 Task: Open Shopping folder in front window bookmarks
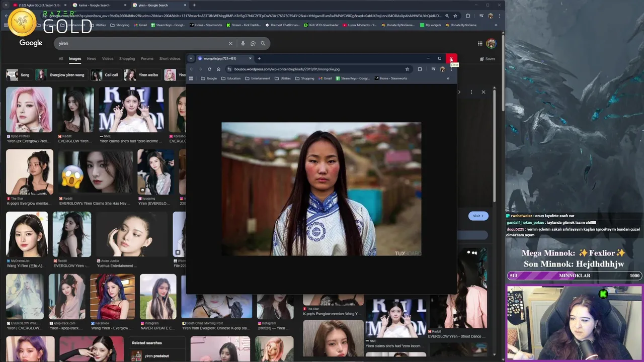pyautogui.click(x=305, y=78)
